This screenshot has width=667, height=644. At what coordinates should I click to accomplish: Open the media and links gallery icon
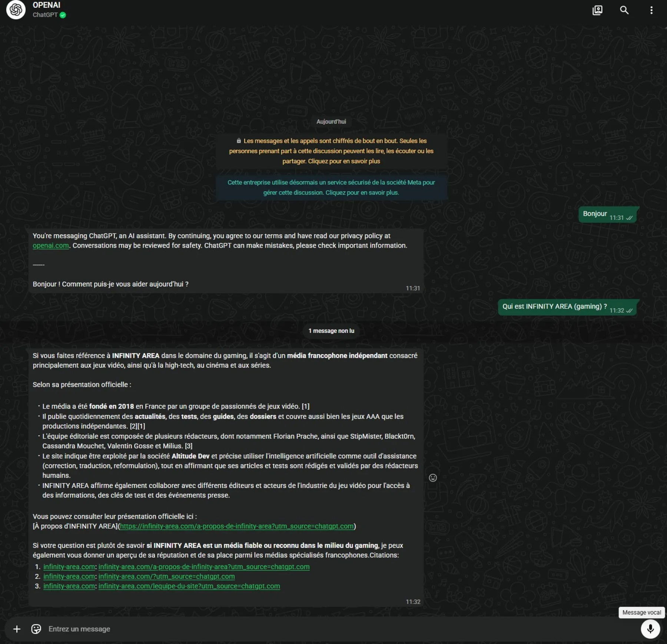click(x=597, y=10)
